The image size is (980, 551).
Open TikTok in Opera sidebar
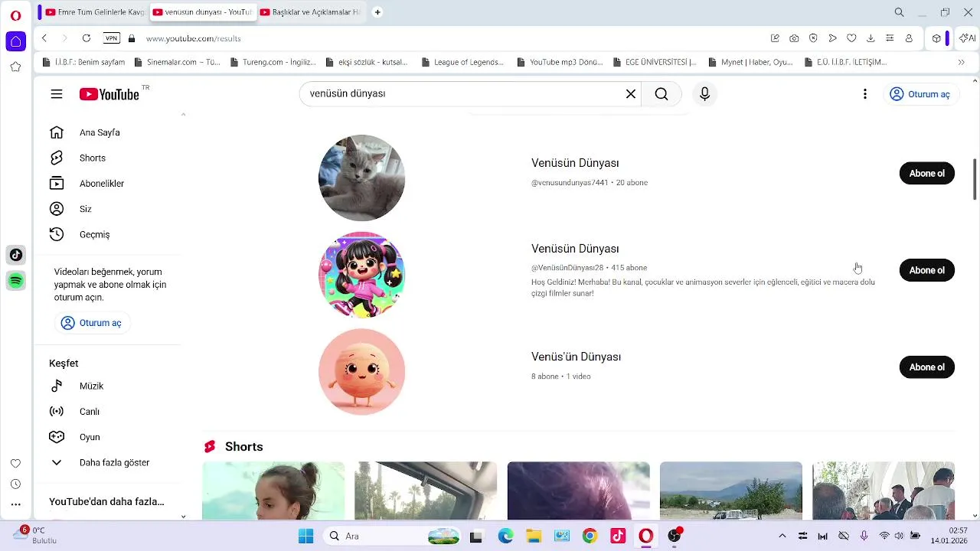(15, 255)
